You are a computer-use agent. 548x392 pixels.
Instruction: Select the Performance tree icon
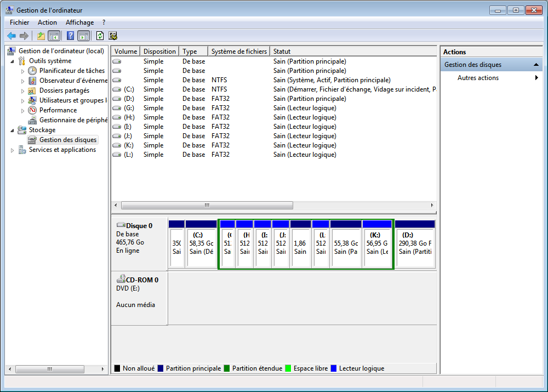(32, 110)
